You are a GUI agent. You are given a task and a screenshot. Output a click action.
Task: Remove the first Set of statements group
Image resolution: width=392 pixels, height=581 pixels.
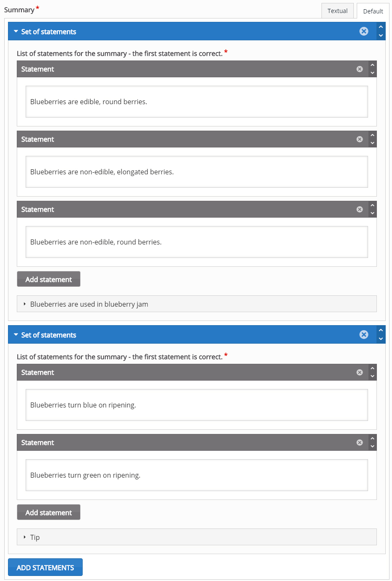point(364,31)
